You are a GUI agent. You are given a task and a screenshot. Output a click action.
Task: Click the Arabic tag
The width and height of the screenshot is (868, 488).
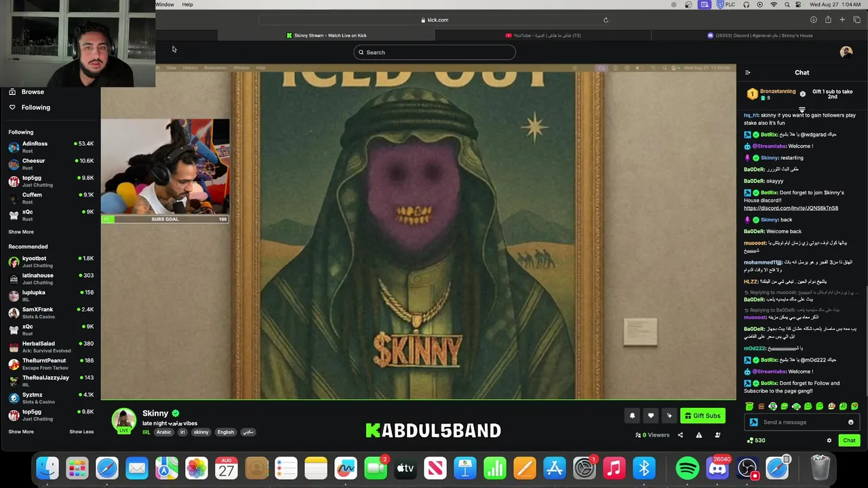coord(164,432)
